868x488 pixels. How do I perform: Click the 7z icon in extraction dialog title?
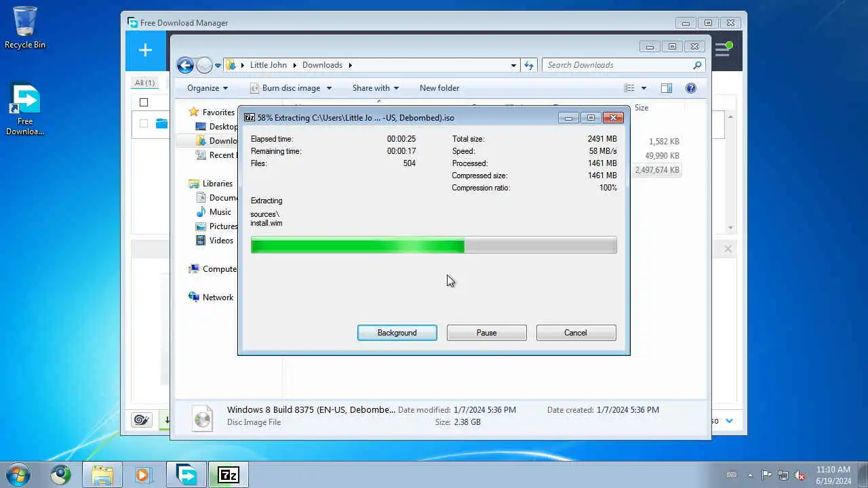(x=250, y=117)
